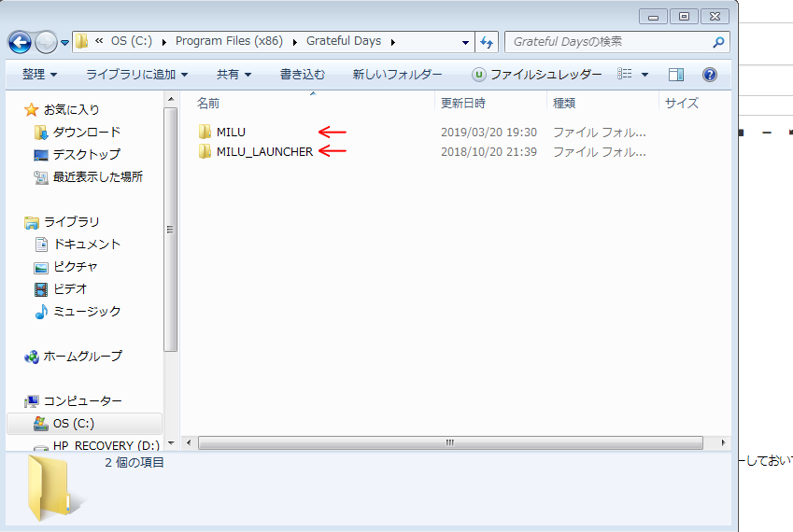This screenshot has height=532, width=793.
Task: Click the デスクトップ monitor icon
Action: 40,155
